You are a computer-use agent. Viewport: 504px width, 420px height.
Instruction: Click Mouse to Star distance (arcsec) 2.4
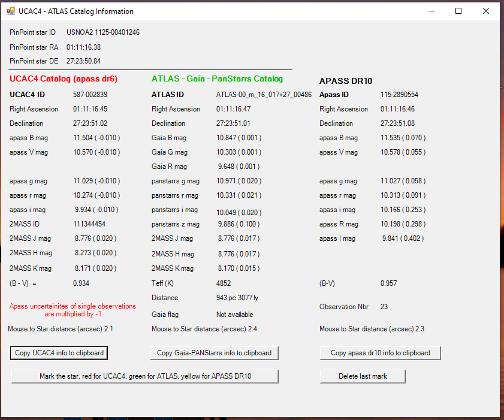pos(204,329)
